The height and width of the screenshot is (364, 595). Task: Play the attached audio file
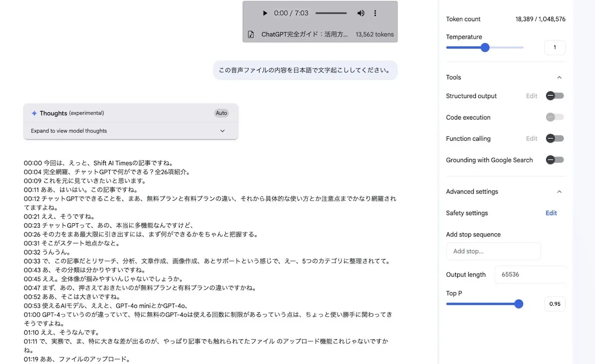click(265, 14)
